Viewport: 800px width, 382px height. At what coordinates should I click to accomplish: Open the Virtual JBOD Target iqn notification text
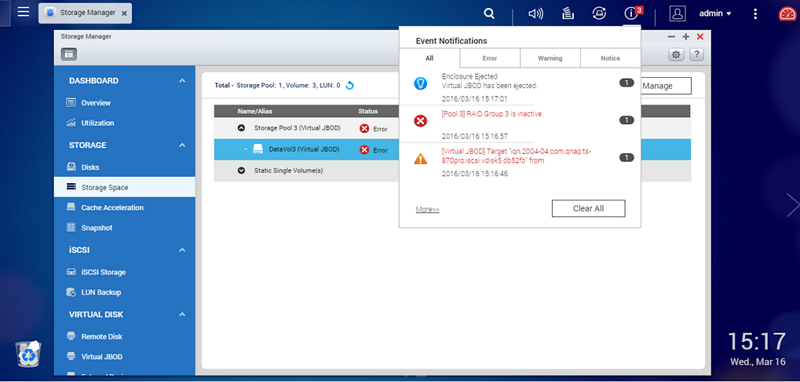516,156
